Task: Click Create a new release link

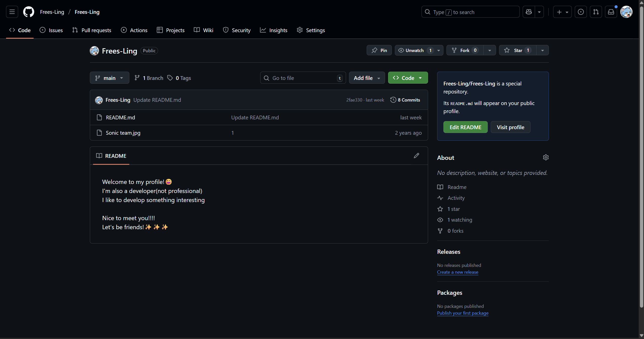Action: [458, 272]
